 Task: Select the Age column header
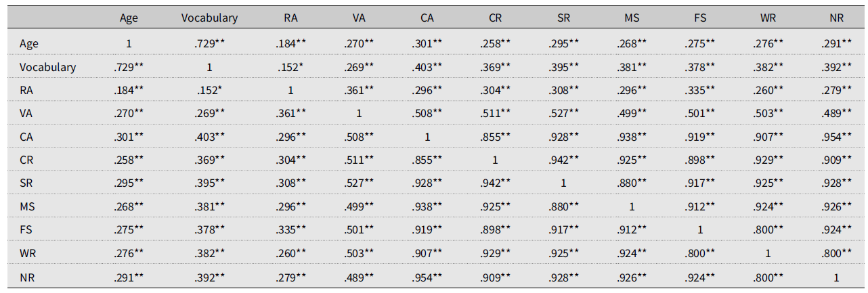pyautogui.click(x=129, y=18)
